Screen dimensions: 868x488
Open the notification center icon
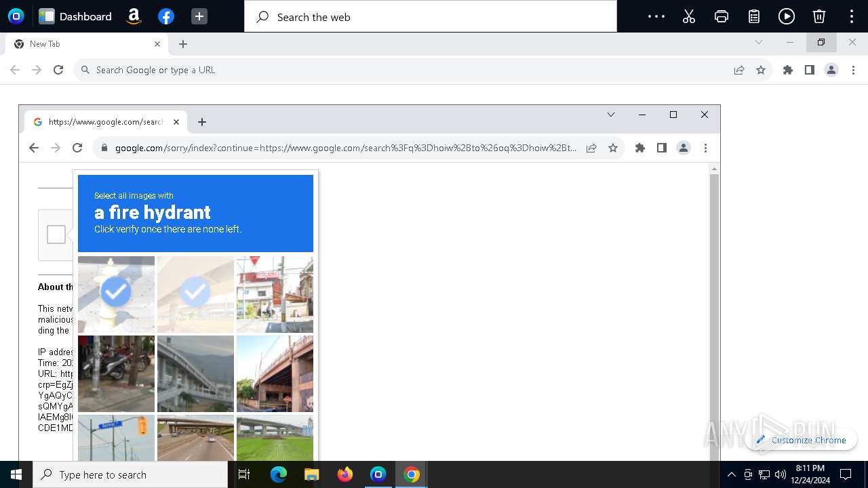pos(846,474)
